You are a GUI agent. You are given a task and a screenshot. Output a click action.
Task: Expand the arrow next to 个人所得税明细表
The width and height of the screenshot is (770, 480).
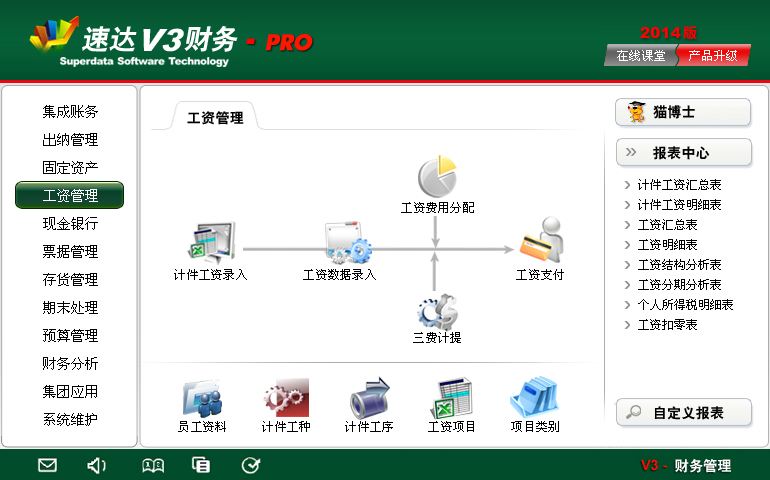(627, 305)
